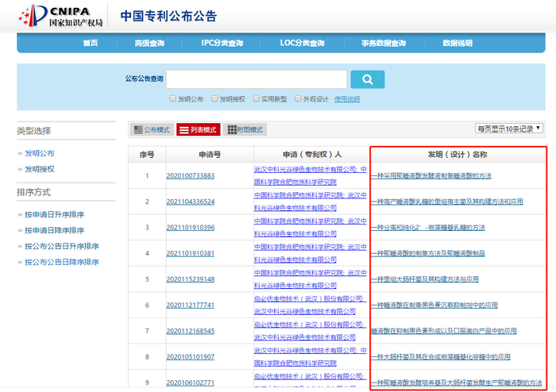Open patent title 一种唾液酸在制备黑色素沉着抑制剂中的应用
The width and height of the screenshot is (556, 392).
coord(434,306)
